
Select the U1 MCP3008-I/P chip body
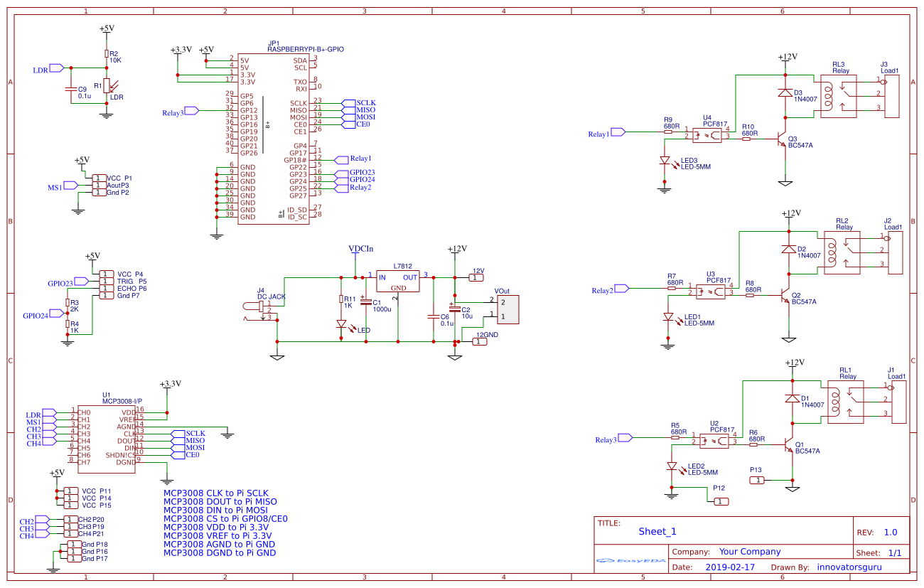pyautogui.click(x=107, y=437)
